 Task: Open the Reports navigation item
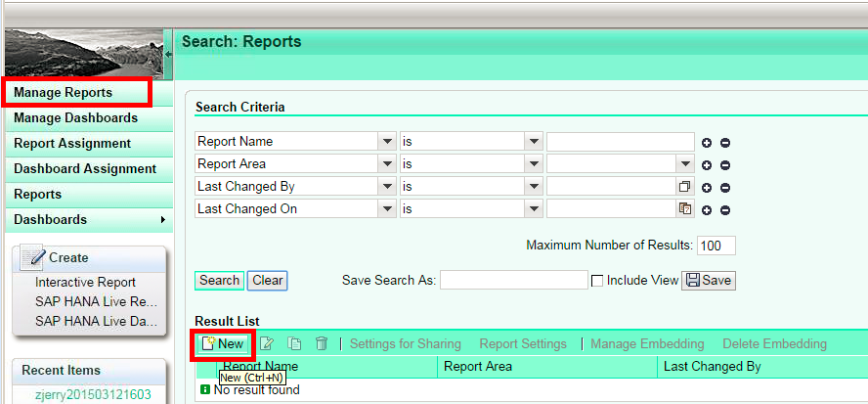coord(89,195)
